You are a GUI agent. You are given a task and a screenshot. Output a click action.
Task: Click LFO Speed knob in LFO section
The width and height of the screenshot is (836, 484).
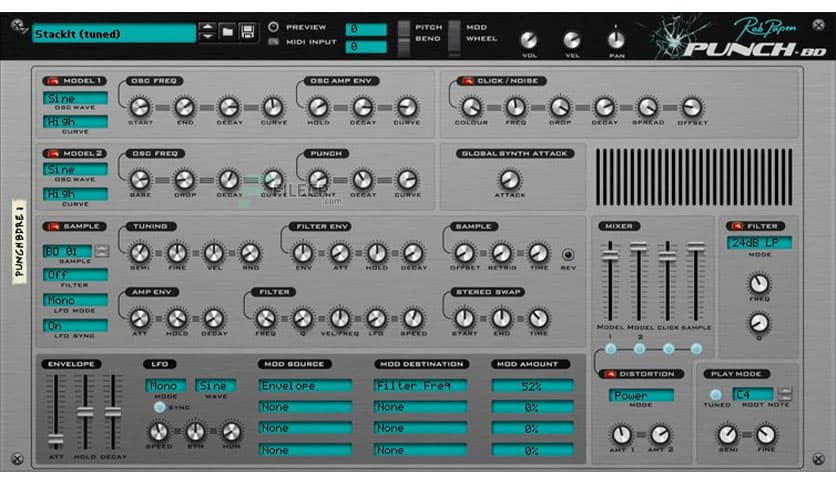pyautogui.click(x=158, y=431)
